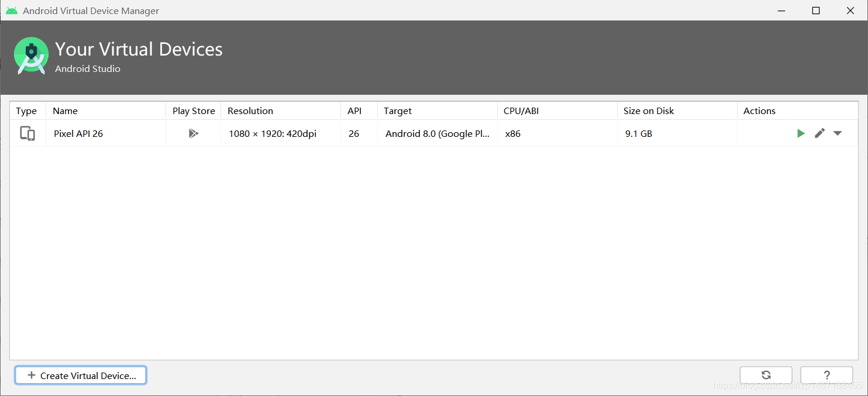Sort by Play Store column header

click(194, 111)
